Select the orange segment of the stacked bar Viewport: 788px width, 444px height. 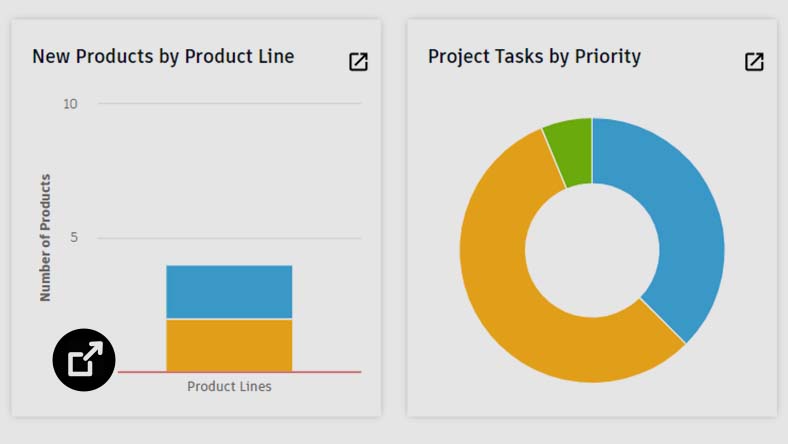229,345
